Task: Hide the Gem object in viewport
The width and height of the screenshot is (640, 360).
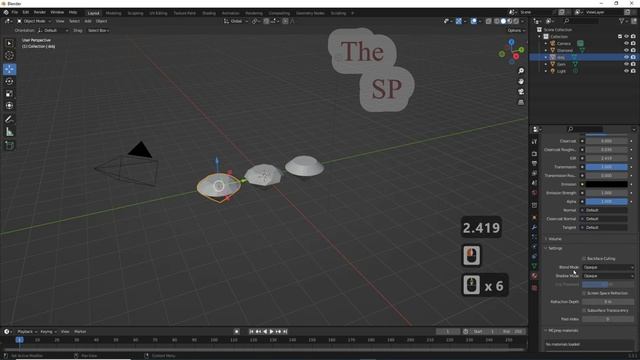Action: (x=626, y=64)
